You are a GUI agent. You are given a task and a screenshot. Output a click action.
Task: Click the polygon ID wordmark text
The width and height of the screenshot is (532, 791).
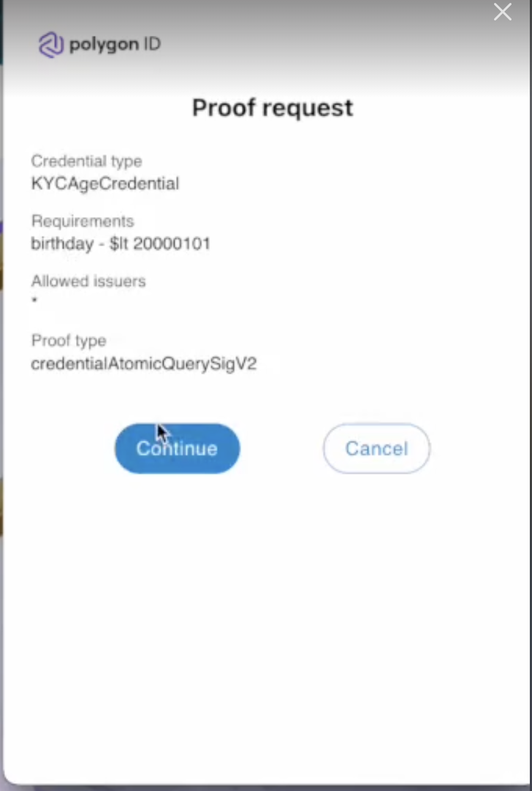[x=115, y=45]
